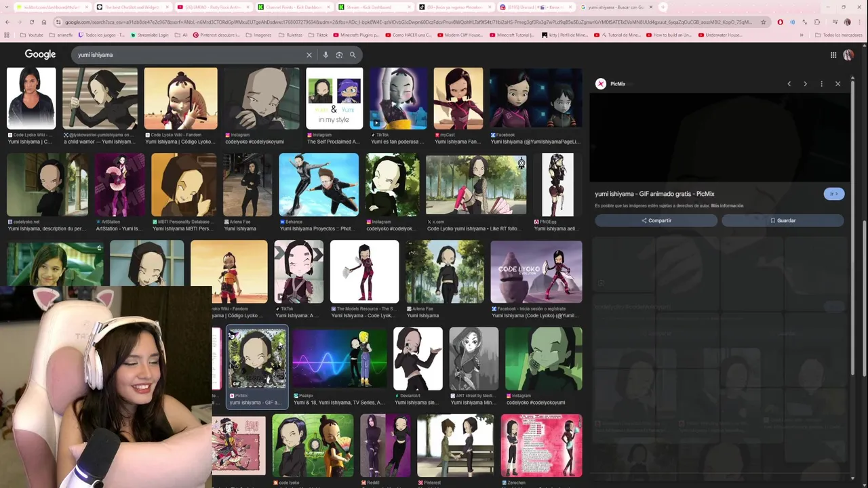Open the DeviantArt Yumi Ishiyama thumbnail
This screenshot has height=488, width=868.
tap(418, 359)
